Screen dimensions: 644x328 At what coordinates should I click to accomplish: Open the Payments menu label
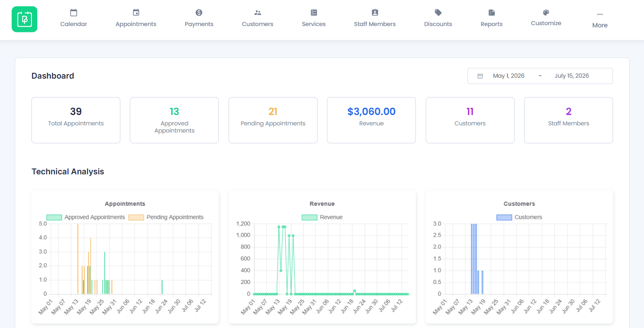tap(199, 24)
